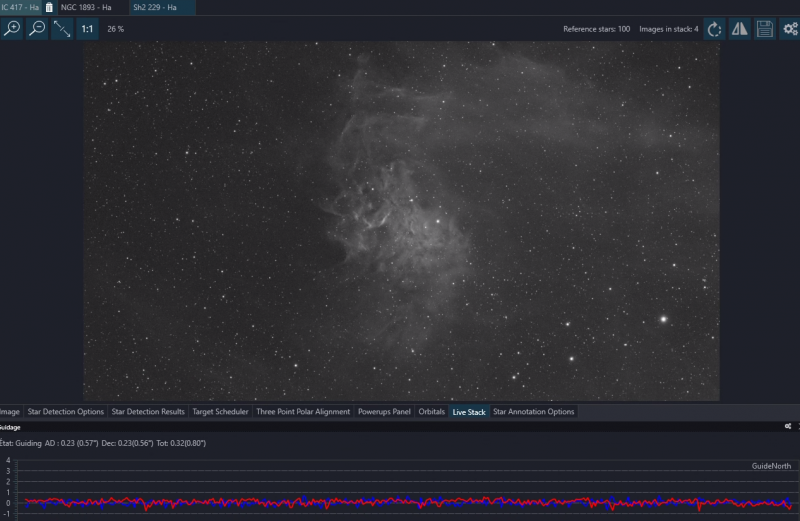Open the Target Scheduler tab
The width and height of the screenshot is (800, 521).
(x=220, y=412)
